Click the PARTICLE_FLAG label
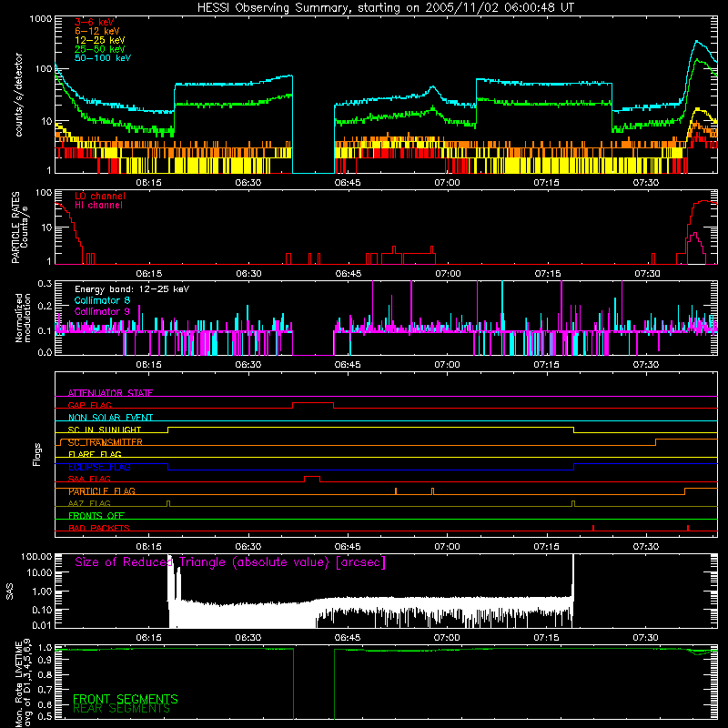 click(102, 491)
